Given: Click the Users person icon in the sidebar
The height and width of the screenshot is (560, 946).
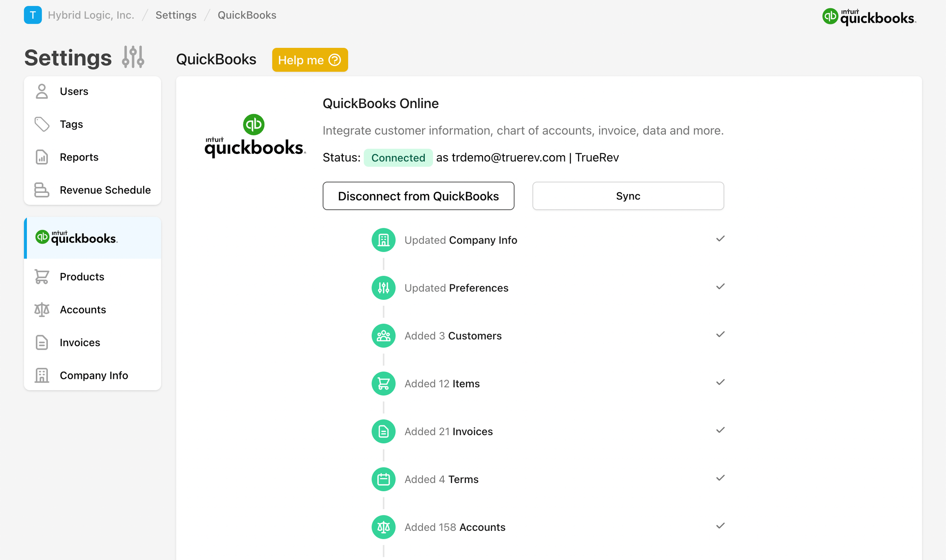Looking at the screenshot, I should coord(42,91).
